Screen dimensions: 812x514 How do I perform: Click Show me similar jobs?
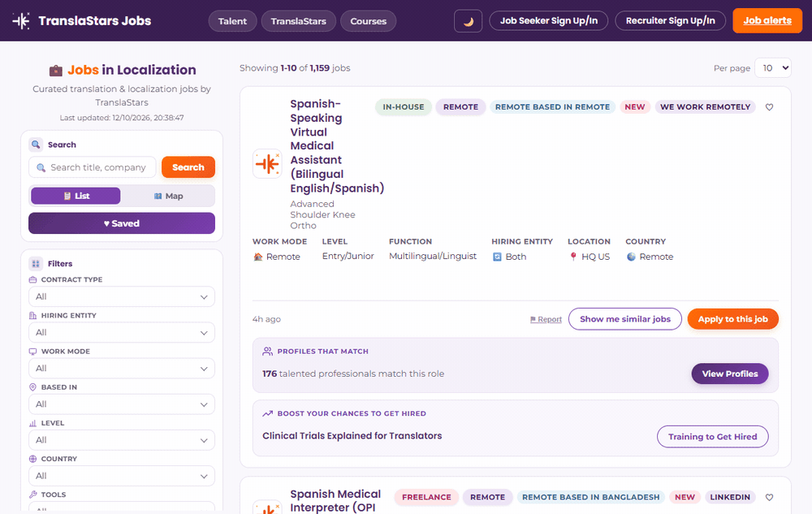click(x=625, y=319)
